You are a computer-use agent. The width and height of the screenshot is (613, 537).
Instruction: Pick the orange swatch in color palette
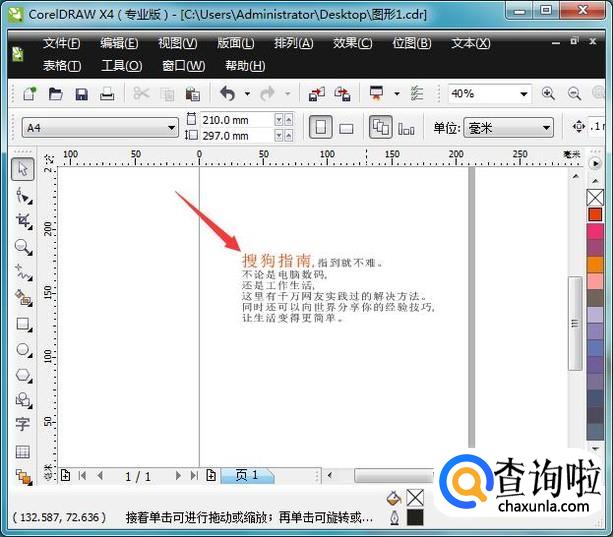(x=595, y=265)
